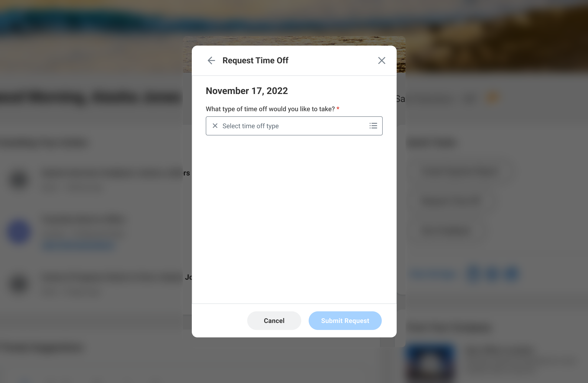Click the blurred purple avatar circle

click(19, 232)
